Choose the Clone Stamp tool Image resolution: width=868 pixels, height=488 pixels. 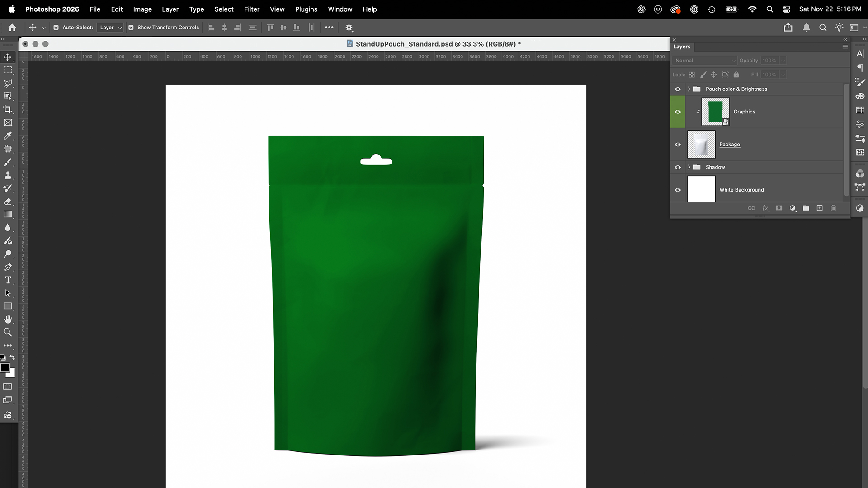(8, 175)
